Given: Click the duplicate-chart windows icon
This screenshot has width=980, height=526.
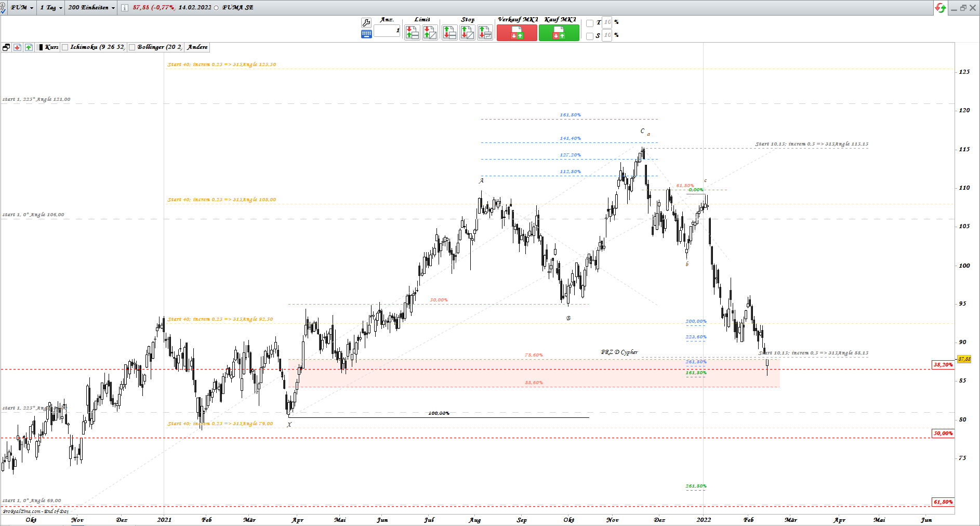Looking at the screenshot, I should (x=6, y=47).
